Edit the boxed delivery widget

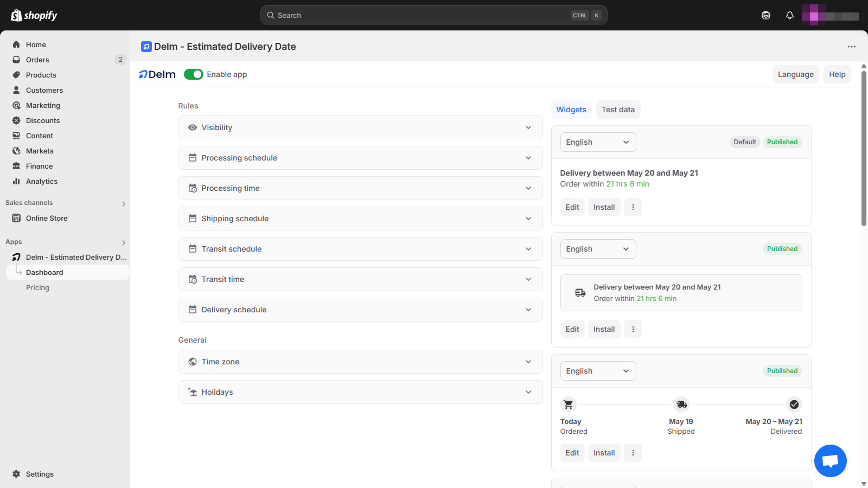pos(572,329)
